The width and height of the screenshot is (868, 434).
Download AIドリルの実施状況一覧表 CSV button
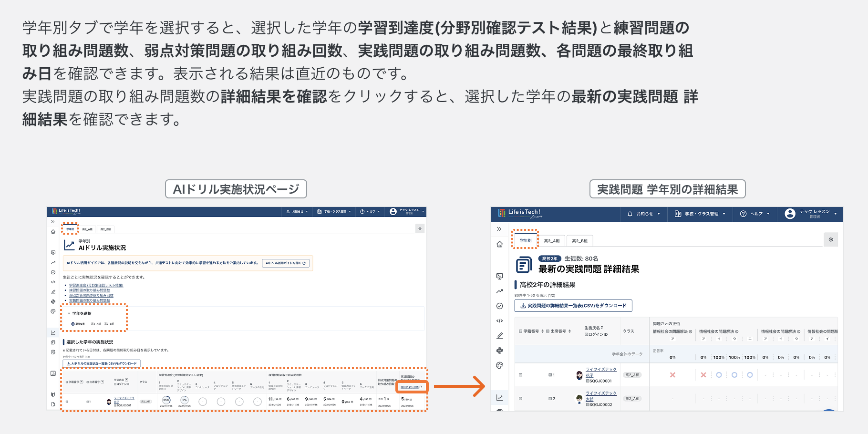pyautogui.click(x=102, y=363)
